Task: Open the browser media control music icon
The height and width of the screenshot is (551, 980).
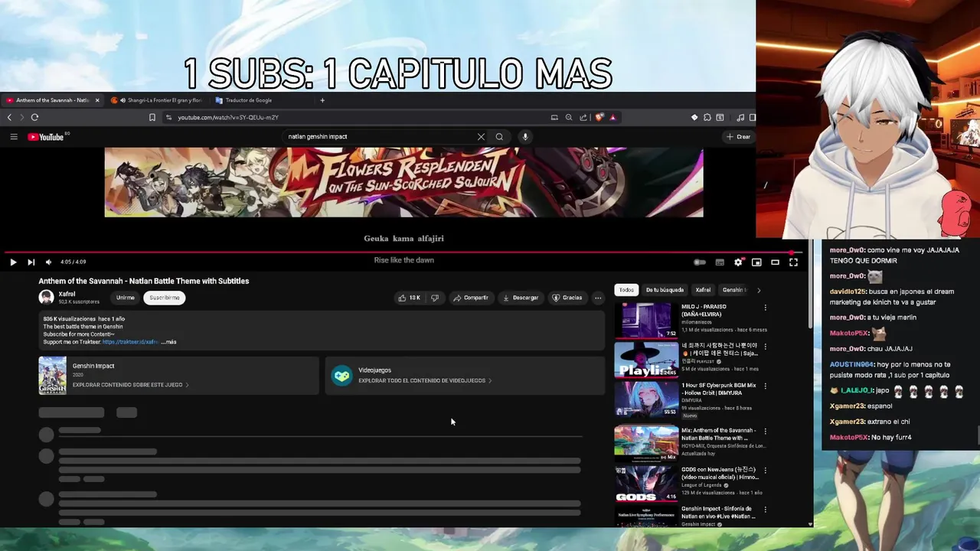Action: click(x=740, y=117)
